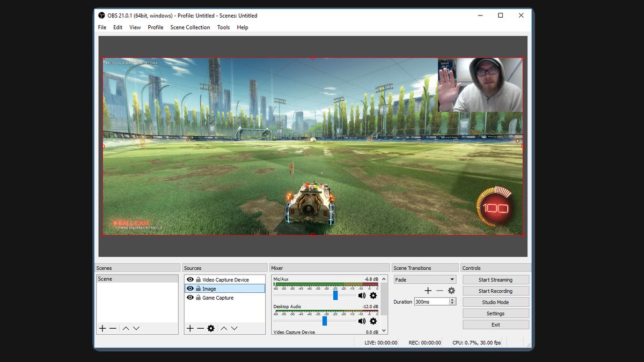Add a scene transition with plus icon

coord(428,291)
